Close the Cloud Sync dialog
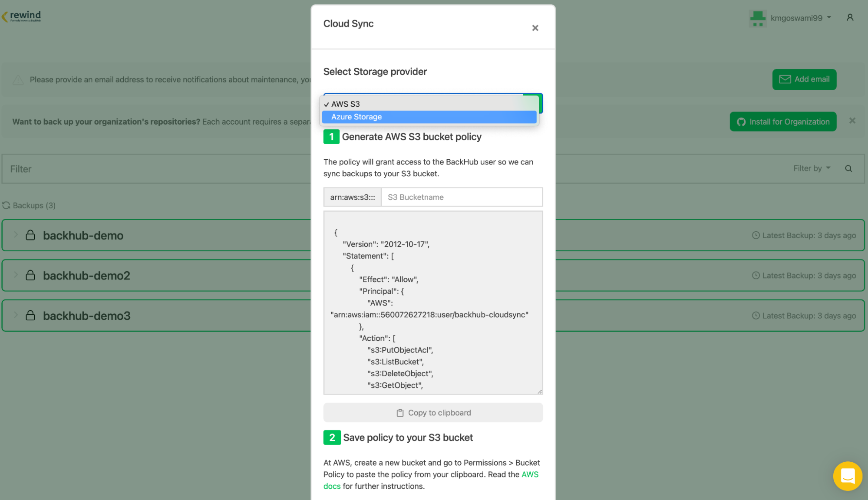 [535, 28]
